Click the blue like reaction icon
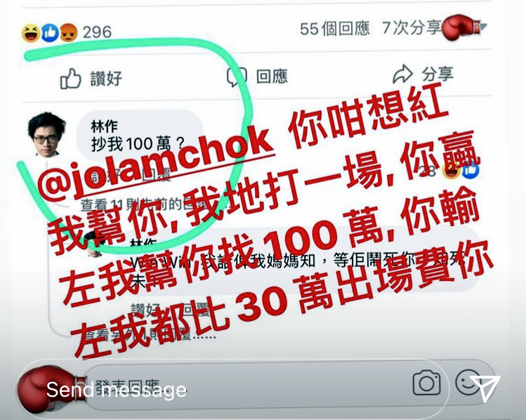This screenshot has width=526, height=420. (x=50, y=33)
